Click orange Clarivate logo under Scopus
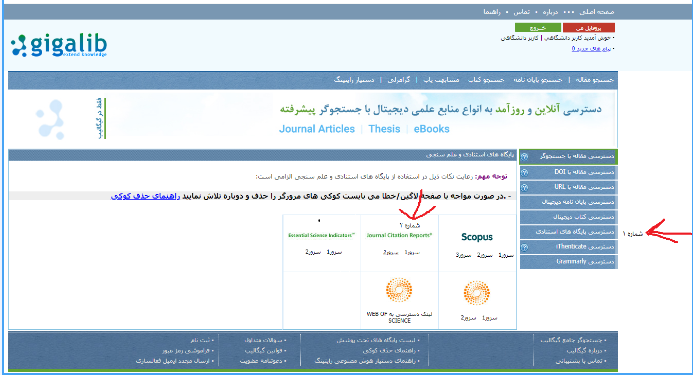693x375 pixels. pos(476,293)
